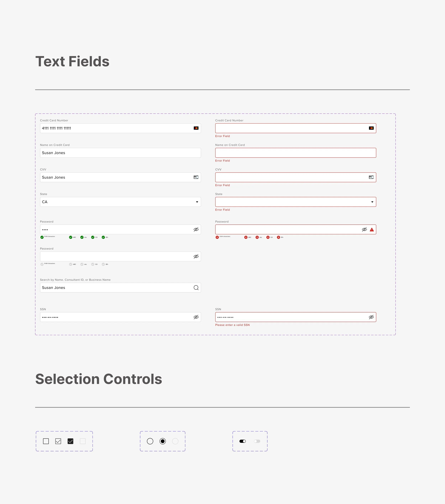445x504 pixels.
Task: Show password in the filled Password field
Action: [x=196, y=229]
